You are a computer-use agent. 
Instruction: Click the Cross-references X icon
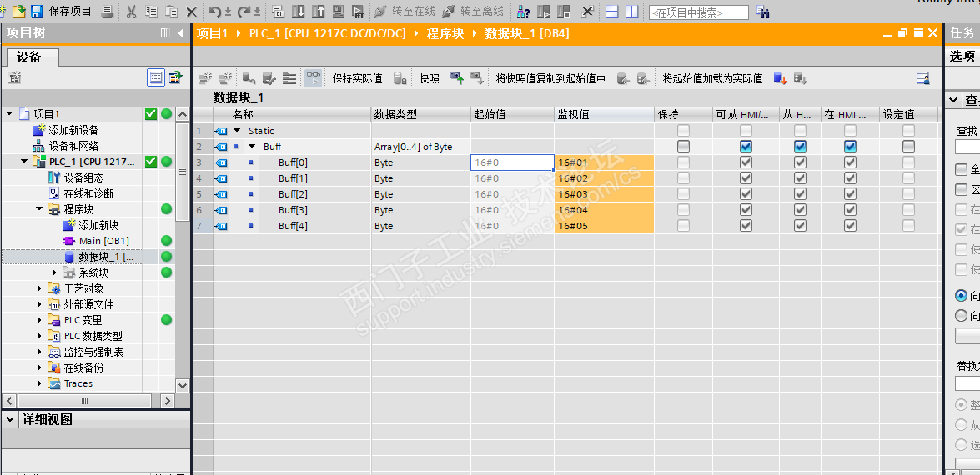point(587,11)
